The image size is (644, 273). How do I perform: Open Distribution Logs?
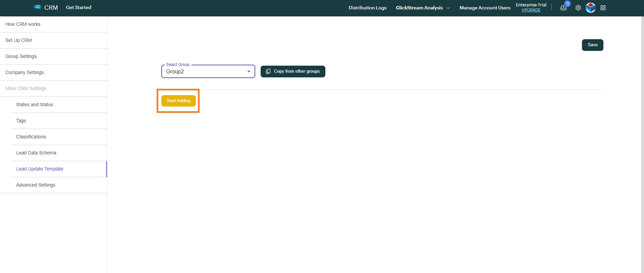(x=367, y=8)
